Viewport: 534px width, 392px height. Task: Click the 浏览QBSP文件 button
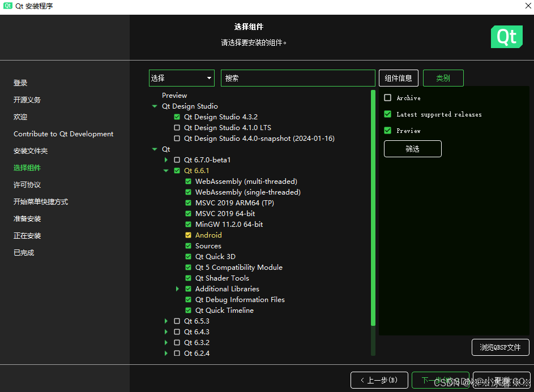click(x=500, y=347)
